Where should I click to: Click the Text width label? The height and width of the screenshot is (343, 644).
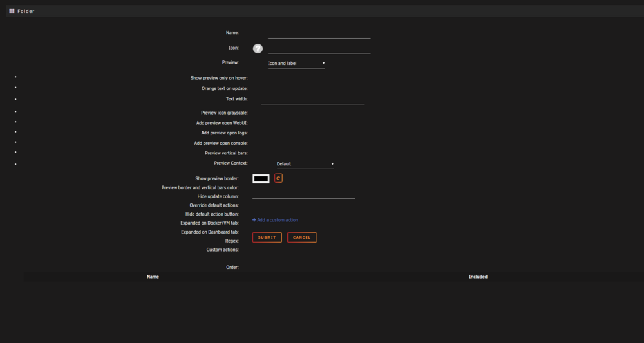pos(236,99)
